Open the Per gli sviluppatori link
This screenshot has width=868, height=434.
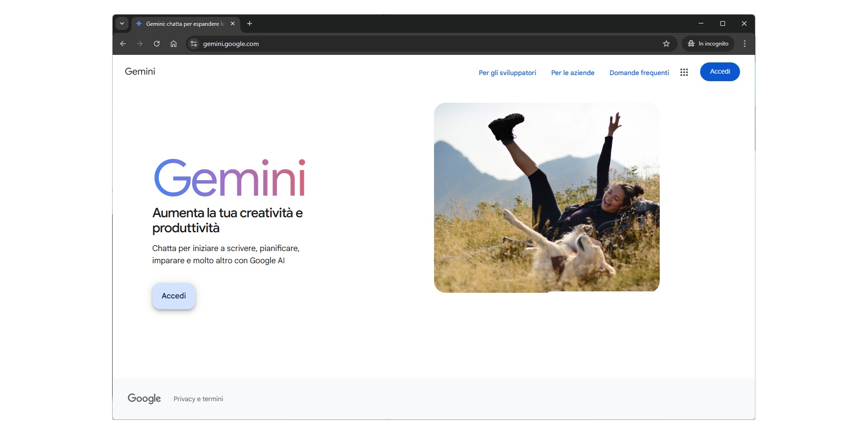click(507, 73)
